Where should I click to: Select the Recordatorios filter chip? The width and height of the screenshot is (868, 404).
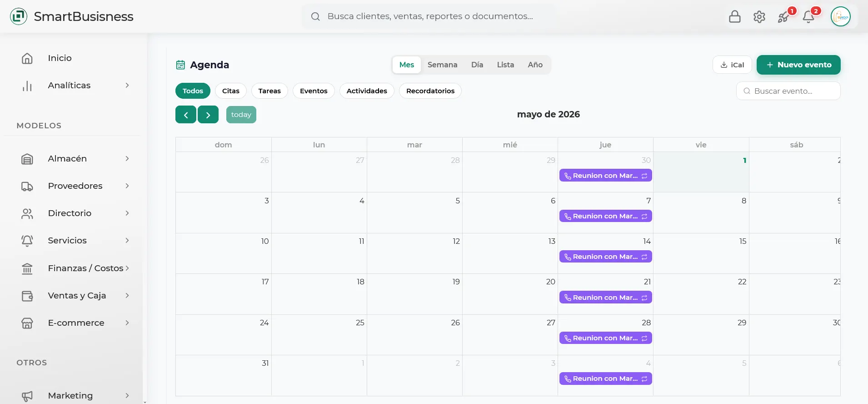(x=430, y=91)
